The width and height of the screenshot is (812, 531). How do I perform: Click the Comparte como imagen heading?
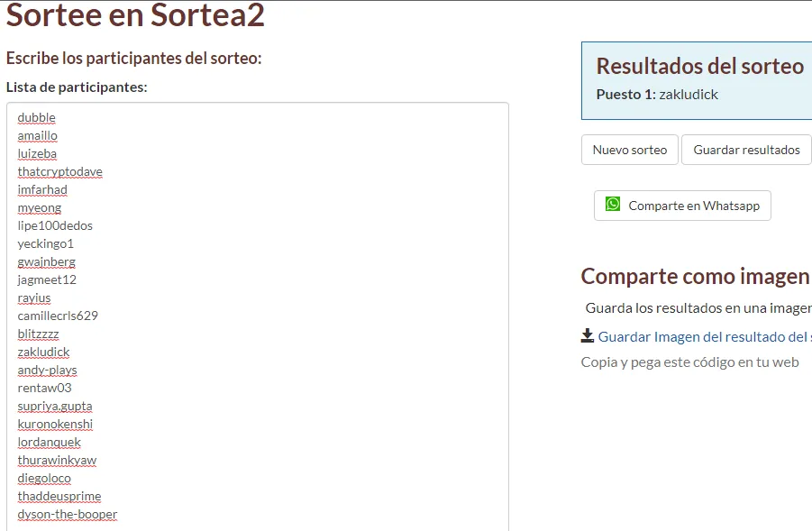[x=695, y=276]
